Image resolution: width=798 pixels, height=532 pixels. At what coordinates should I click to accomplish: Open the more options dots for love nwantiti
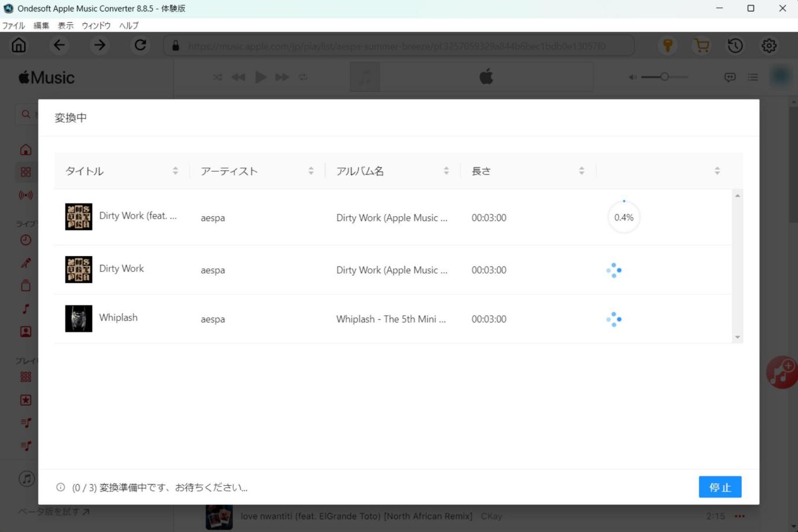740,516
